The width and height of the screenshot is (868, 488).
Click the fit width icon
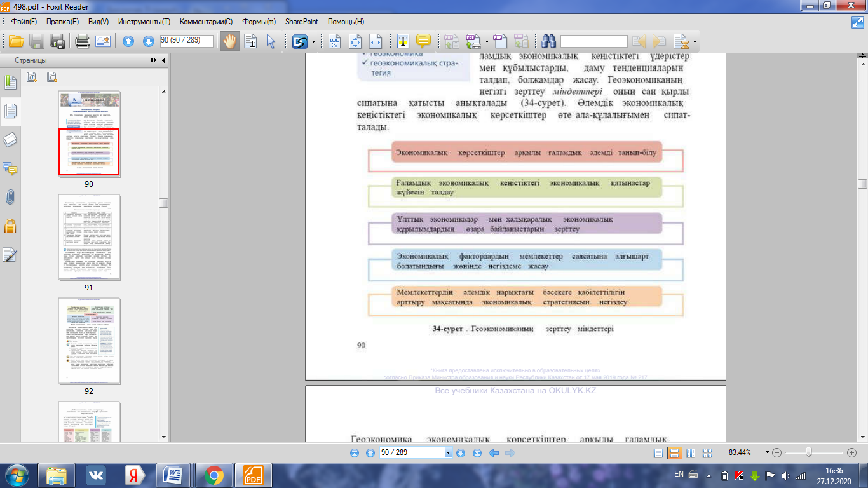pos(375,41)
